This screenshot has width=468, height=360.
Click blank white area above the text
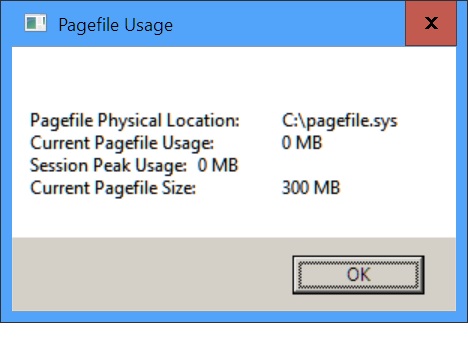[233, 78]
